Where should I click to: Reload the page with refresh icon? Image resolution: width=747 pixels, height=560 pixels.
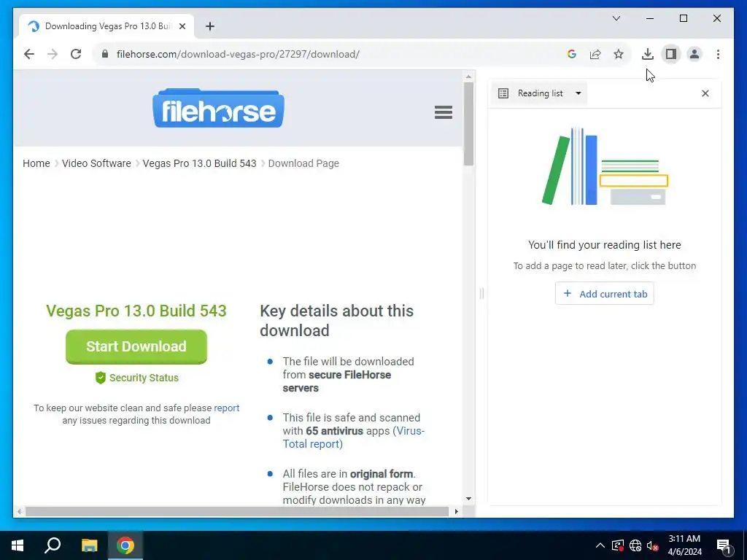76,54
